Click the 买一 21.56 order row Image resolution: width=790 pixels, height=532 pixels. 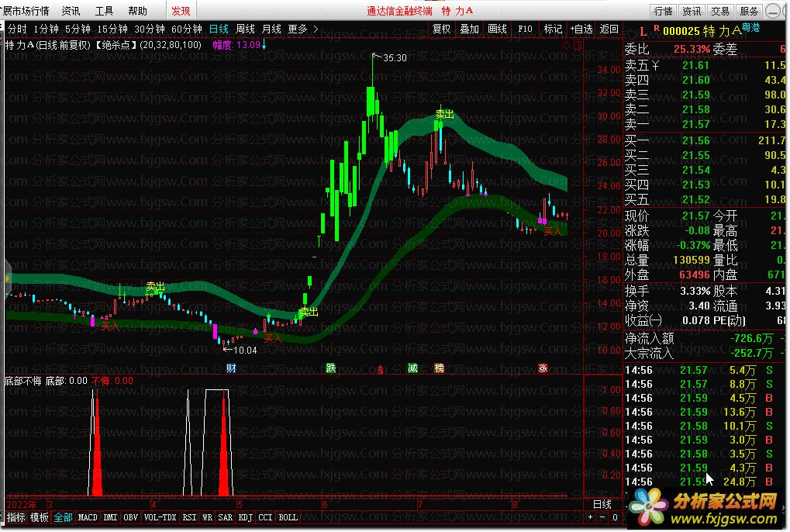(705, 140)
